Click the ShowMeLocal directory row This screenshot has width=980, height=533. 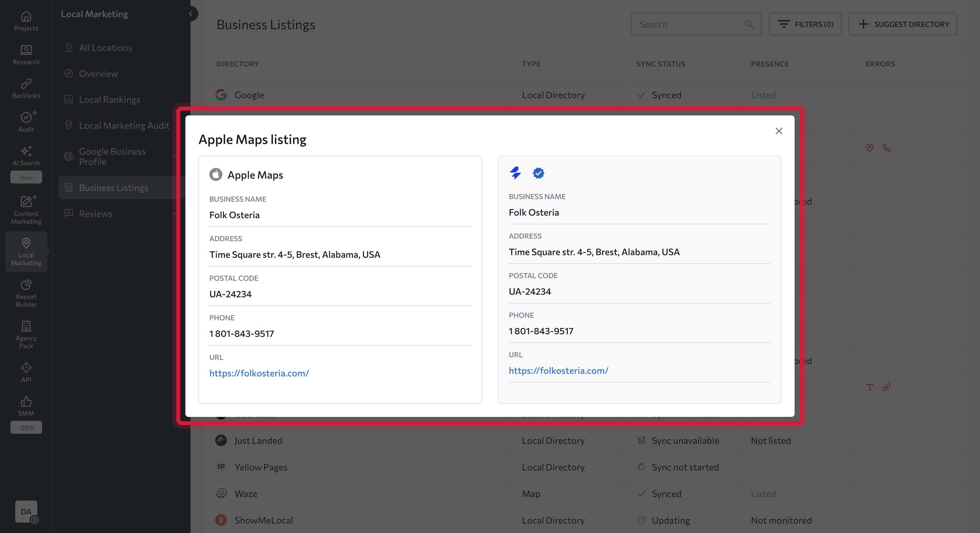585,520
